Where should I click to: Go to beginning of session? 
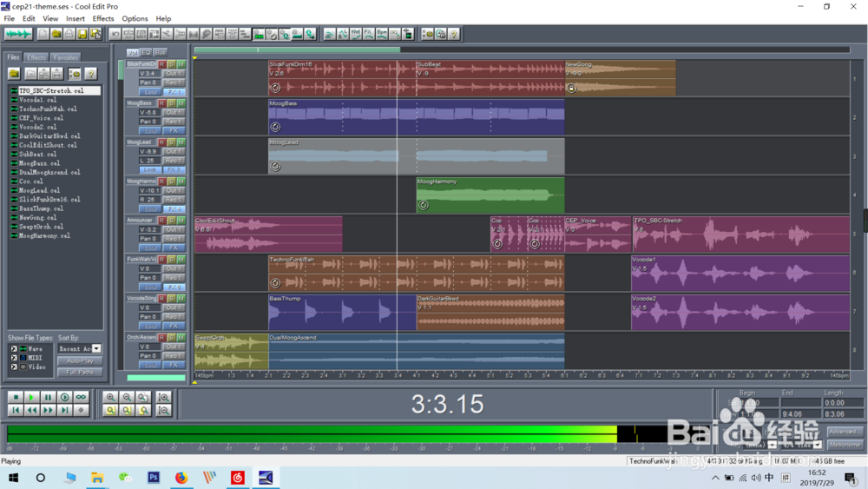(16, 410)
